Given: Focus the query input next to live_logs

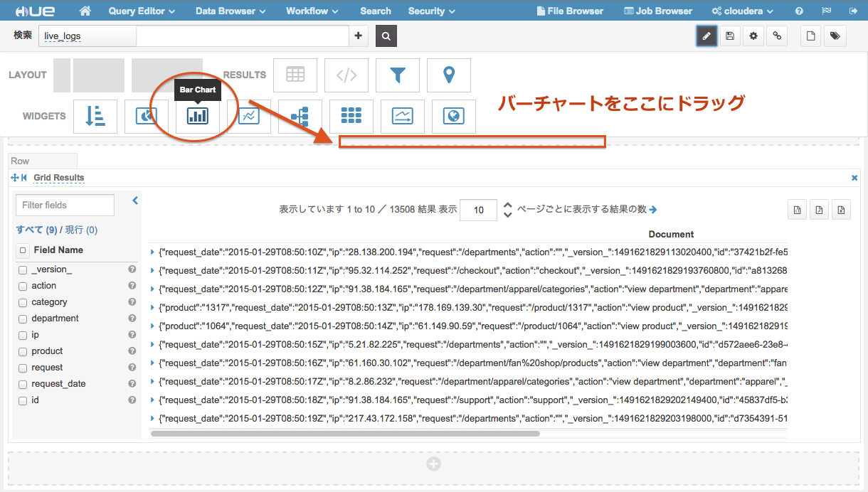Looking at the screenshot, I should pos(242,36).
